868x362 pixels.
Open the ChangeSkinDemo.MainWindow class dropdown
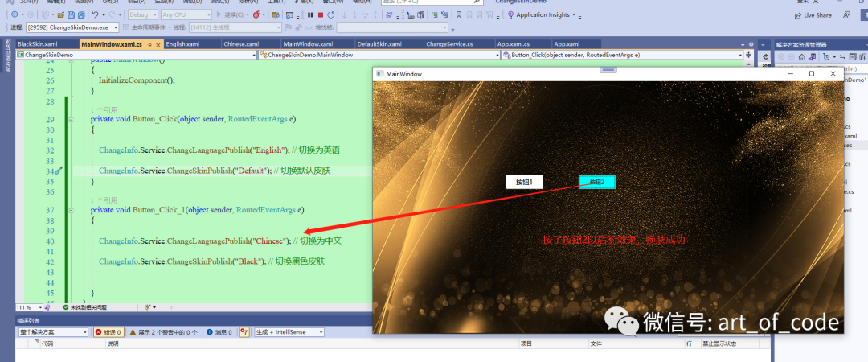pos(379,55)
